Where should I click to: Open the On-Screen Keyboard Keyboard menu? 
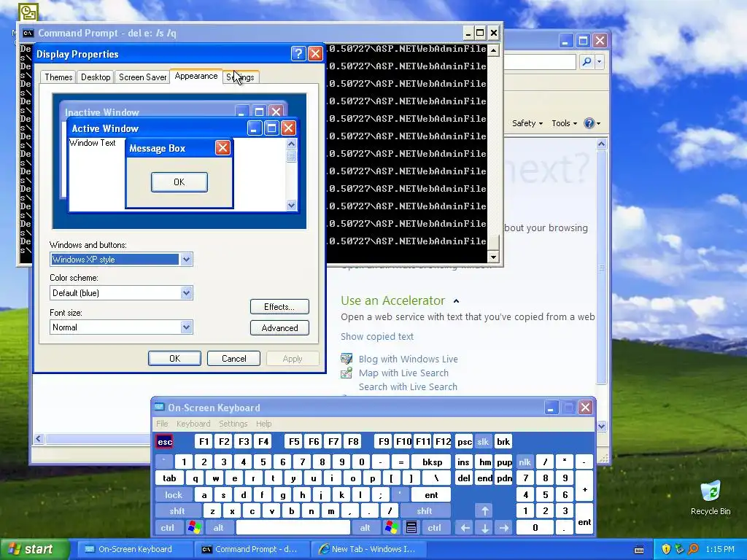point(193,424)
